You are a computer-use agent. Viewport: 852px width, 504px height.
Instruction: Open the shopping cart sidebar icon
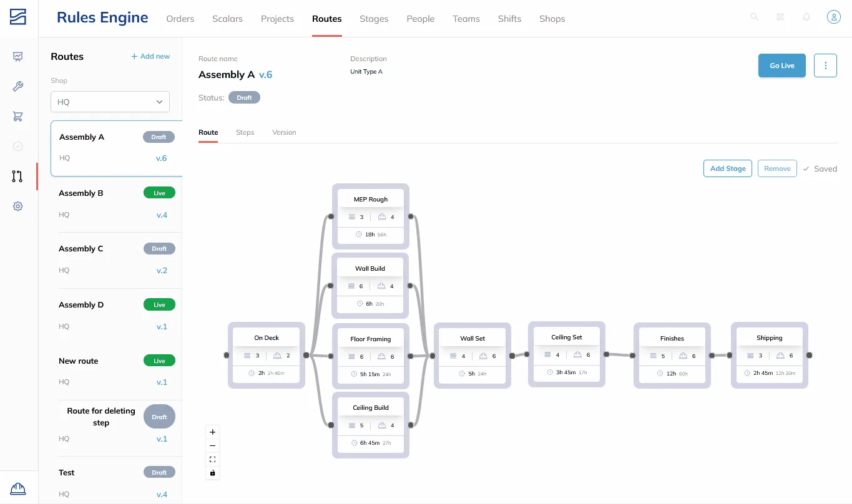(x=18, y=117)
